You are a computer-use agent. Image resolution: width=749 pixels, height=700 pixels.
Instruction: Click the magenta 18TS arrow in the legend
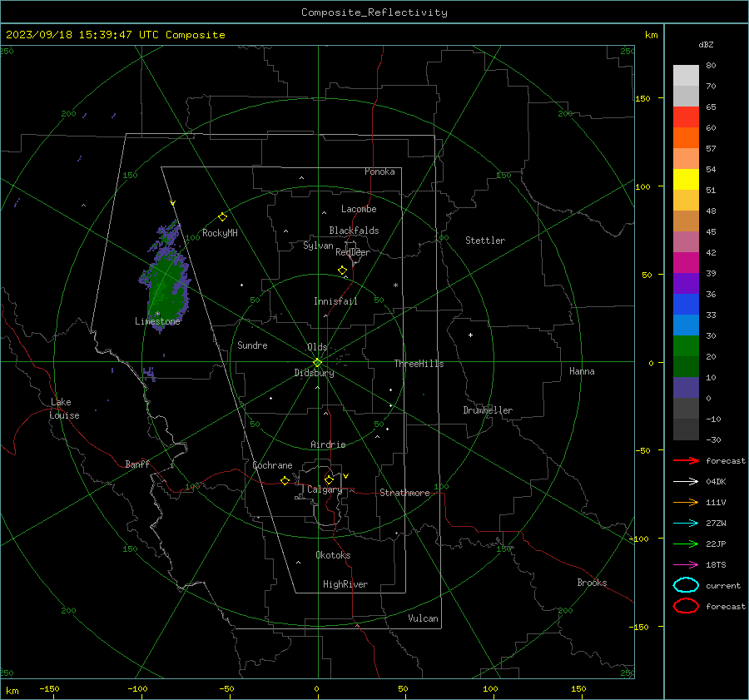(x=686, y=564)
